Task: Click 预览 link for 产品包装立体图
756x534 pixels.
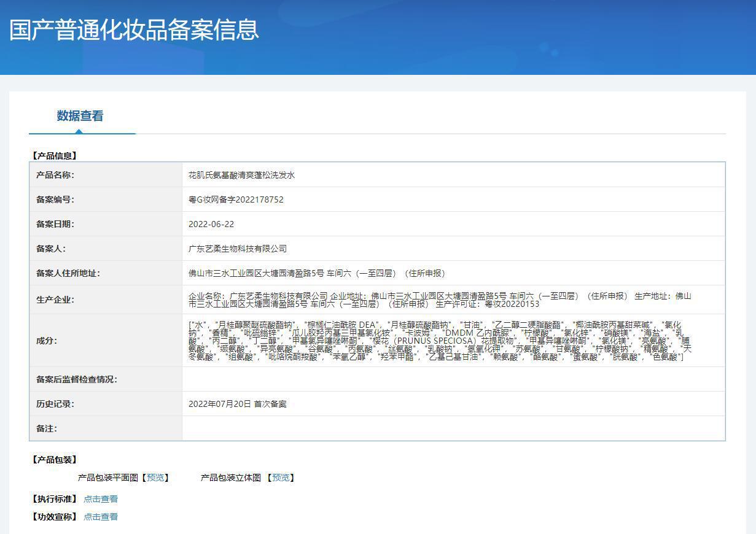Action: (281, 478)
